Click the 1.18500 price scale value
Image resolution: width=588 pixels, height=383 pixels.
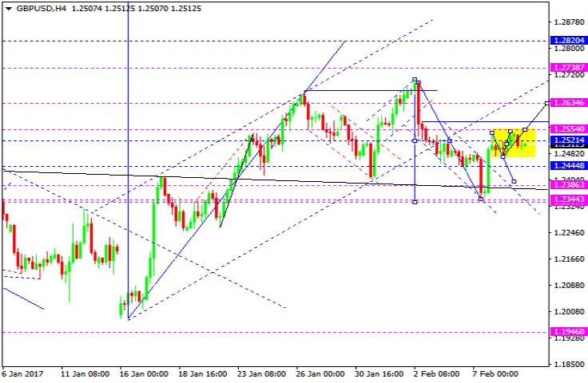coord(570,364)
